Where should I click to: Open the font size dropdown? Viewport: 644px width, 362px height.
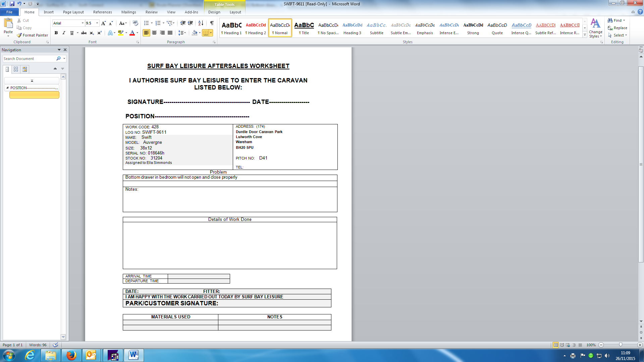coord(97,23)
